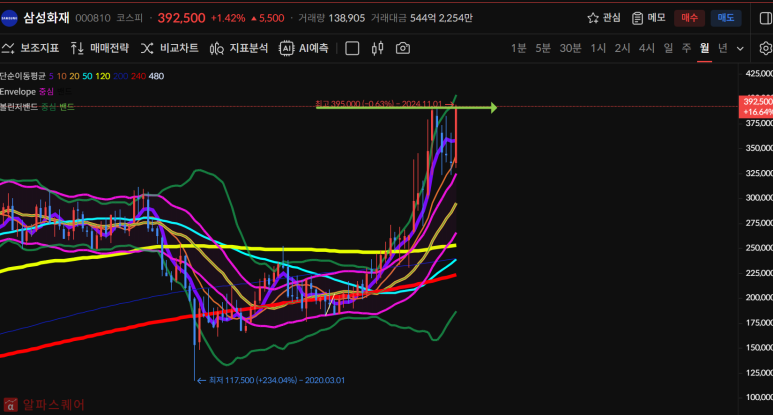The width and height of the screenshot is (773, 415).
Task: Open 매매전략 trading strategy
Action: click(x=100, y=48)
